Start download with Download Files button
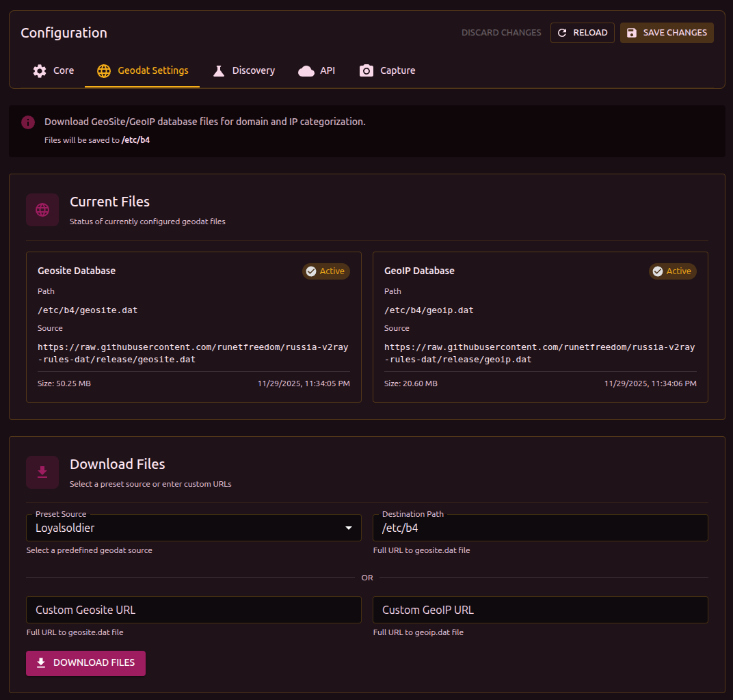Image resolution: width=733 pixels, height=700 pixels. click(85, 663)
